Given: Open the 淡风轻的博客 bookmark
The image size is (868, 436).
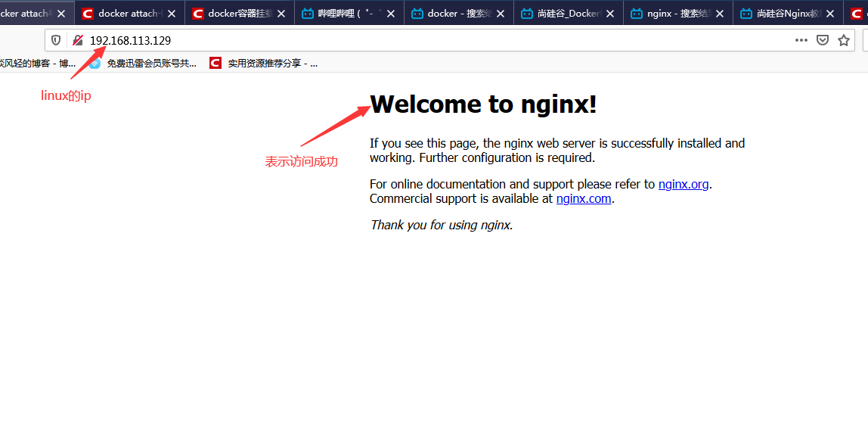Looking at the screenshot, I should [x=38, y=63].
